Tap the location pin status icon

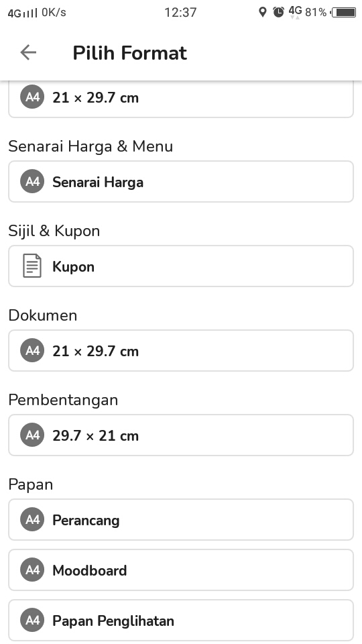coord(263,12)
